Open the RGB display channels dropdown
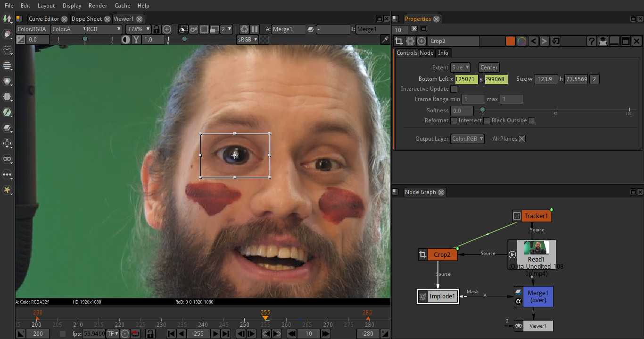Viewport: 644px width, 339px height. click(103, 29)
